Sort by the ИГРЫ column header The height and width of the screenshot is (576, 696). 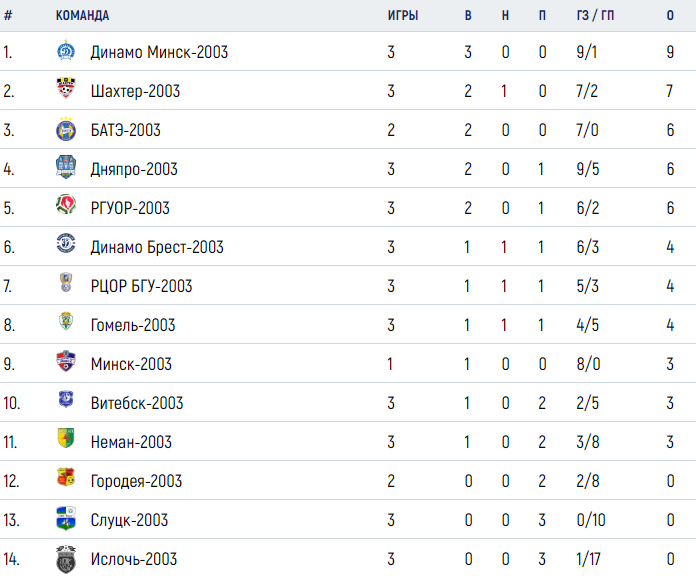click(403, 16)
